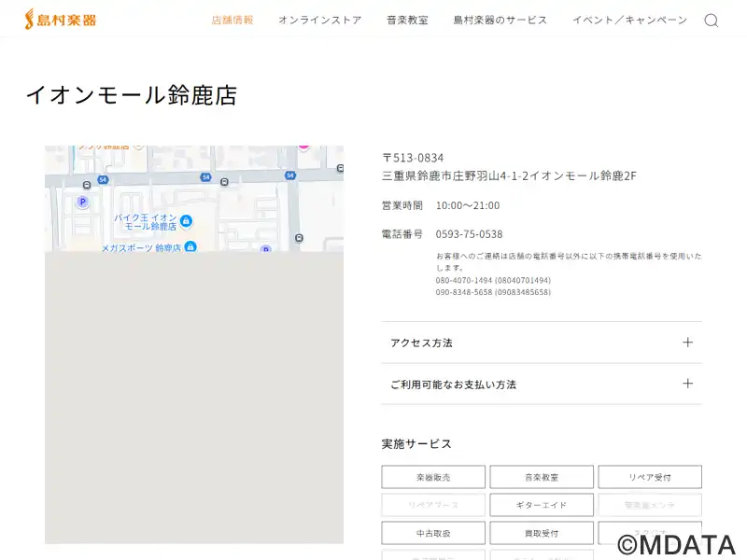Click the mobile number 090-8348-5658

pos(463,292)
